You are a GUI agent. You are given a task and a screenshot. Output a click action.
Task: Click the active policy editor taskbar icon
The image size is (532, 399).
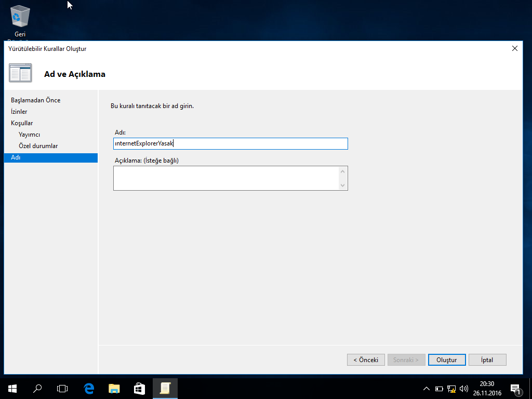165,388
